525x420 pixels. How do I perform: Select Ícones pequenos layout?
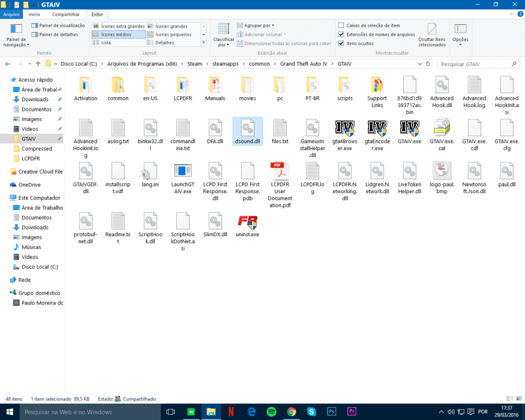[170, 35]
